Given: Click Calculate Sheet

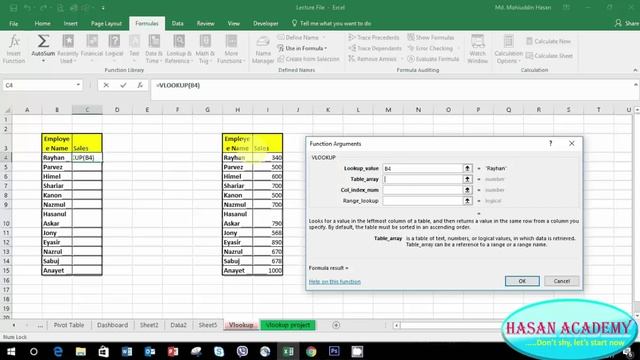Looking at the screenshot, I should pyautogui.click(x=549, y=56).
